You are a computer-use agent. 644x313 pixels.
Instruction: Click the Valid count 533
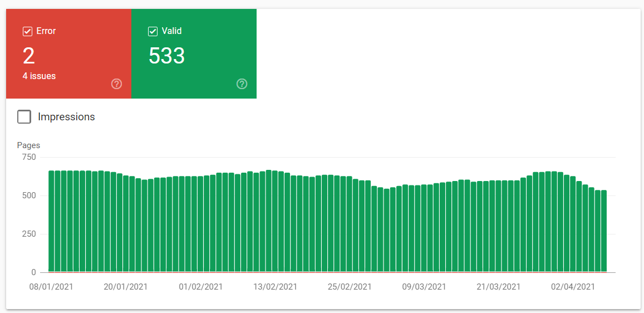point(167,56)
